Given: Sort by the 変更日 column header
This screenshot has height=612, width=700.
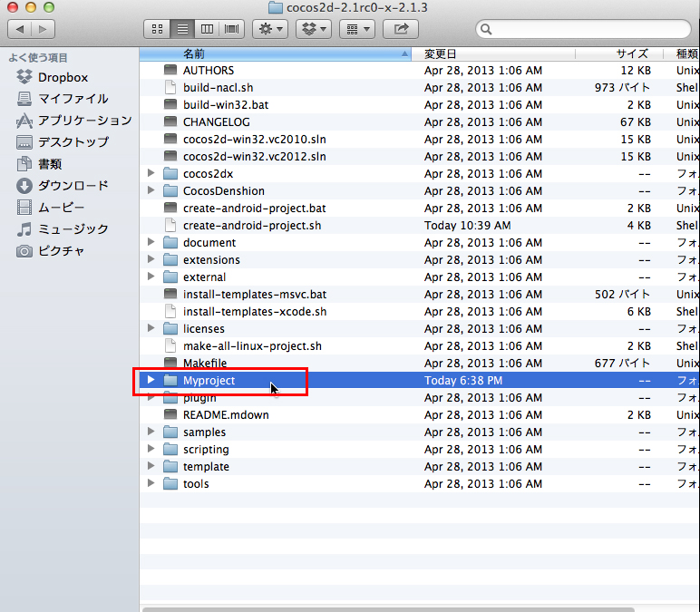Looking at the screenshot, I should coord(493,54).
